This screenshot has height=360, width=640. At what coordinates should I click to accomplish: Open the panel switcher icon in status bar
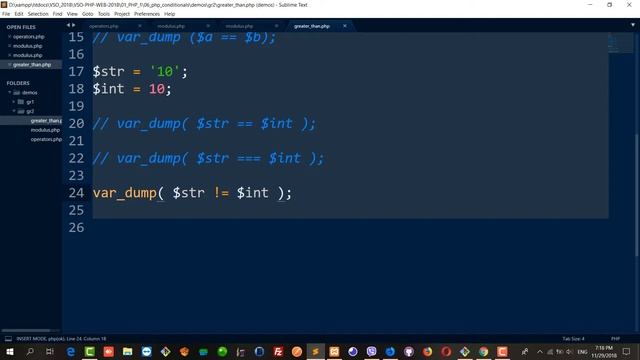coord(8,339)
